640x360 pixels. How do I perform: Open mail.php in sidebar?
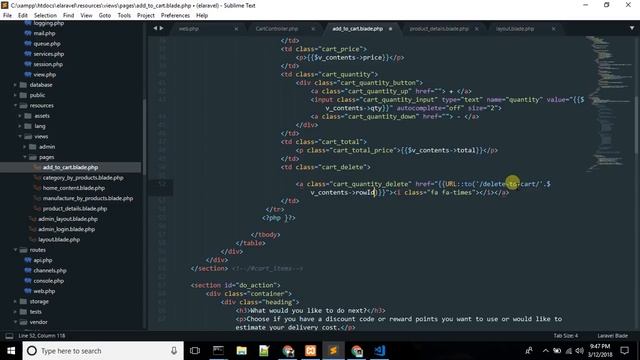coord(44,33)
